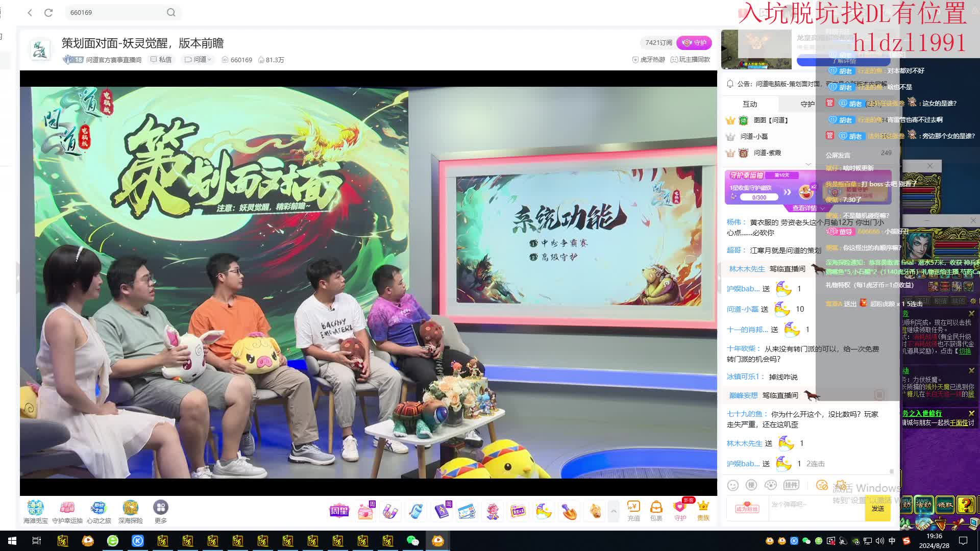
Task: Click the search magnifier icon
Action: click(171, 13)
